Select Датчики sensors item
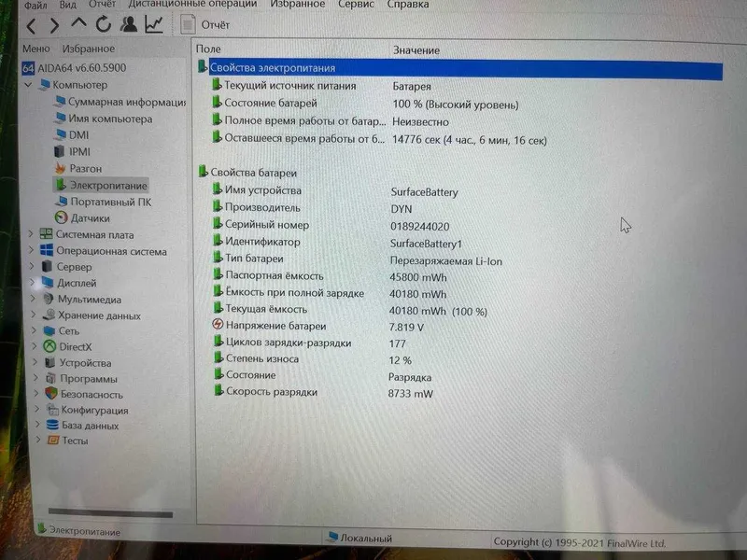The height and width of the screenshot is (560, 747). click(x=82, y=218)
